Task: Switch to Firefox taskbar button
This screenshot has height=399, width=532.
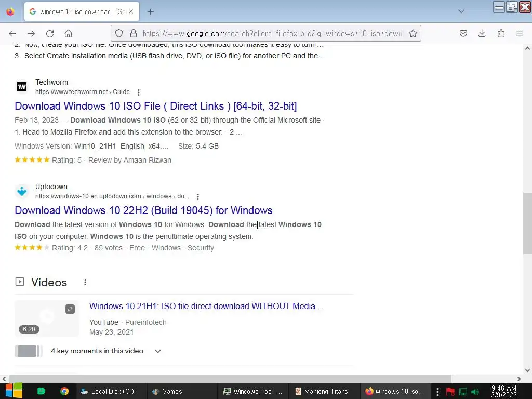Action: [395, 391]
